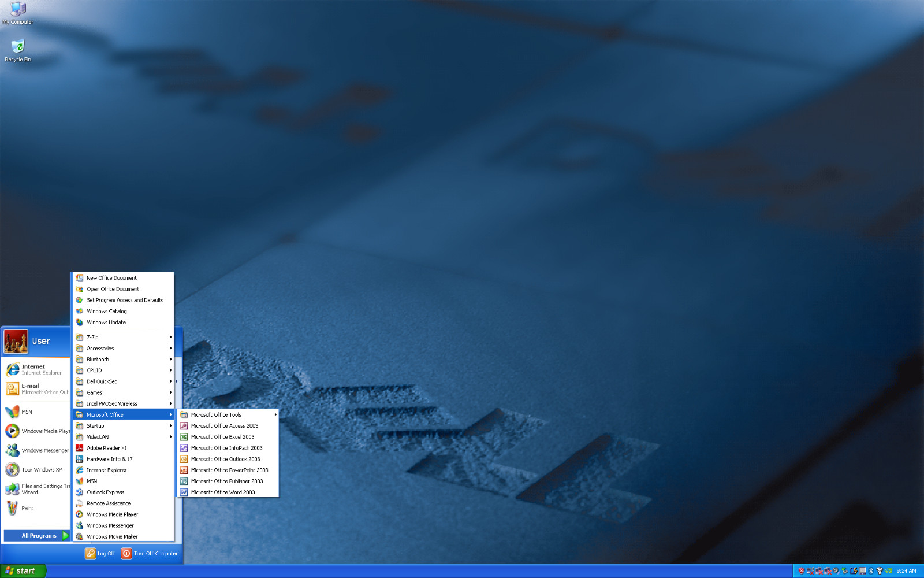The height and width of the screenshot is (578, 924).
Task: Open Microsoft Office Access 2003
Action: point(228,426)
